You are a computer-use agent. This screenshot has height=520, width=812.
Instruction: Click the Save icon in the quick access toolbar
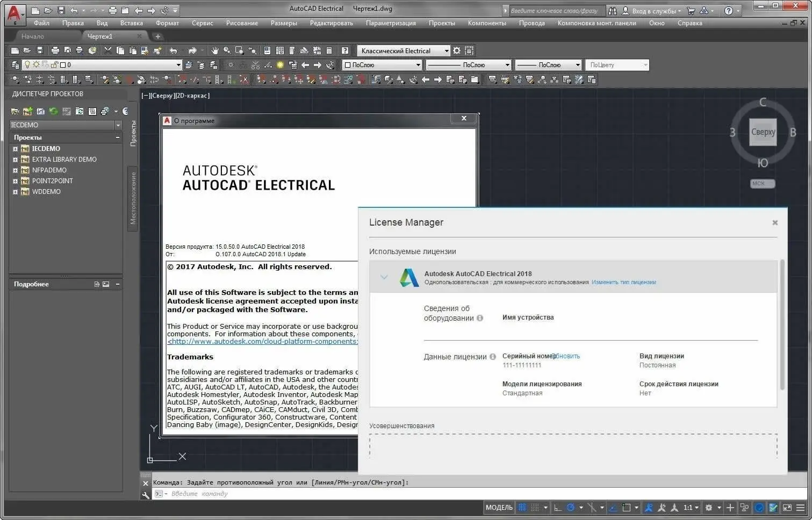(x=61, y=10)
